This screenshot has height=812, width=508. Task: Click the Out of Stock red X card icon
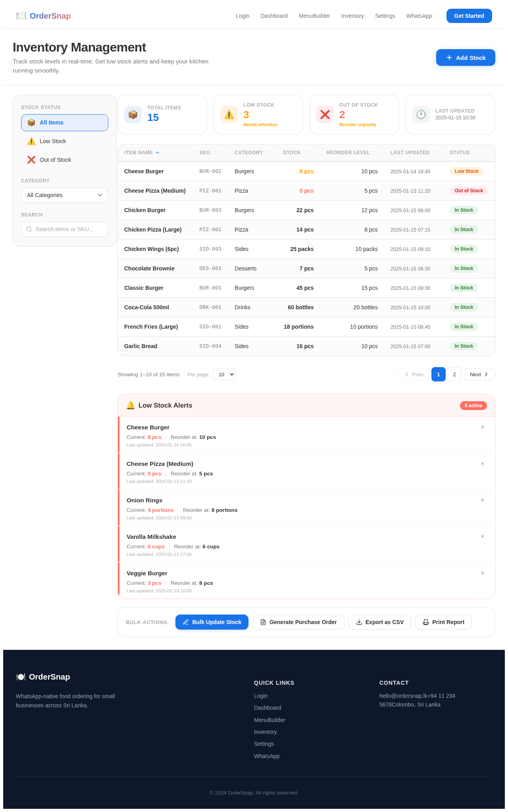point(325,115)
